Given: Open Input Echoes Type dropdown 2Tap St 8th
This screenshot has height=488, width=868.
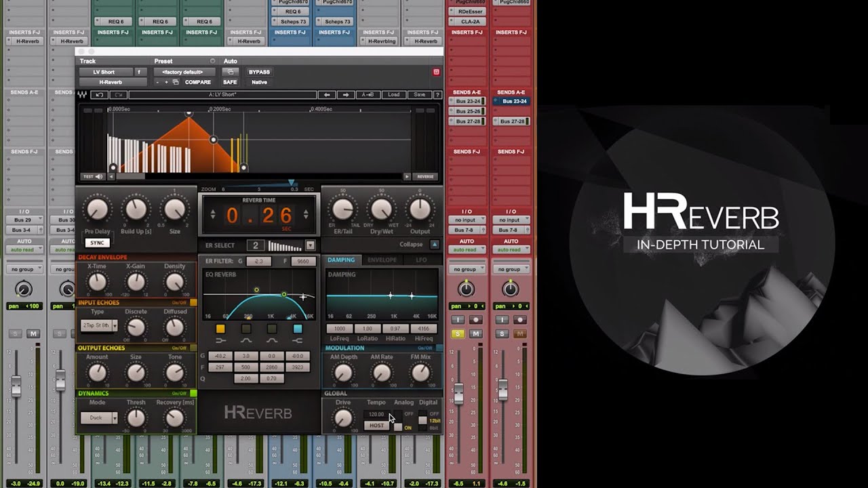Looking at the screenshot, I should coord(99,325).
